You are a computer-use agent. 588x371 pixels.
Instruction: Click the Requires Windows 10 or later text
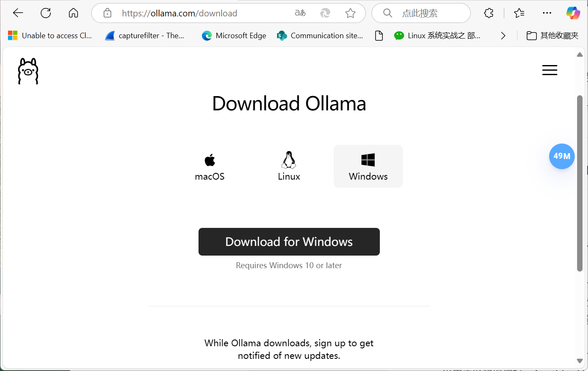click(x=289, y=265)
